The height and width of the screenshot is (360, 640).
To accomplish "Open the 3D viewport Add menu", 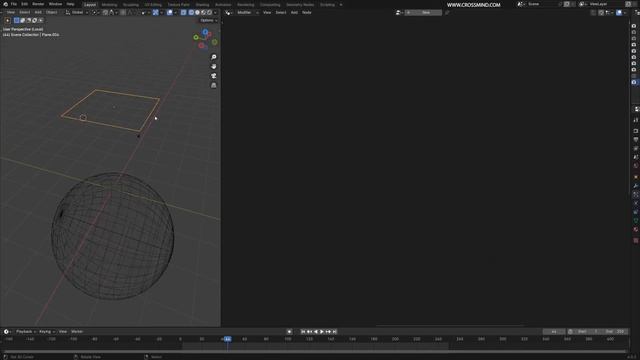I will coord(38,12).
